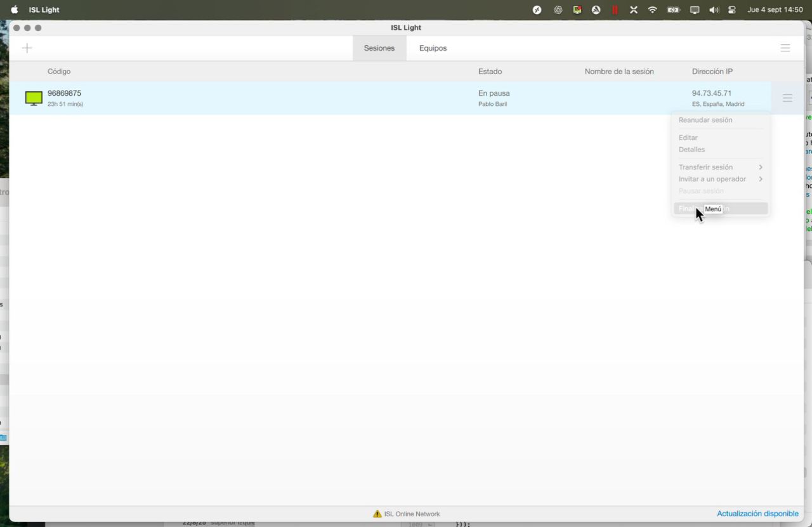Switch to the Equipos tab

pos(433,48)
